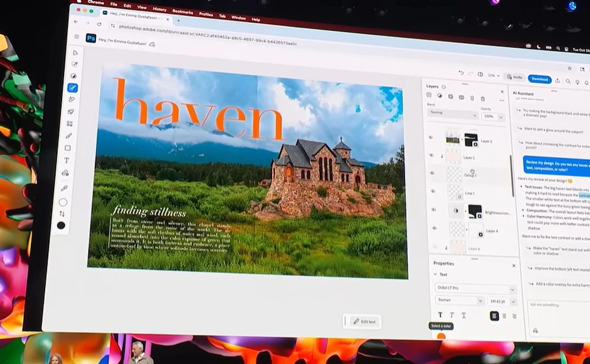The width and height of the screenshot is (590, 364).
Task: Toggle visibility of Layer 4
Action: (x=433, y=229)
